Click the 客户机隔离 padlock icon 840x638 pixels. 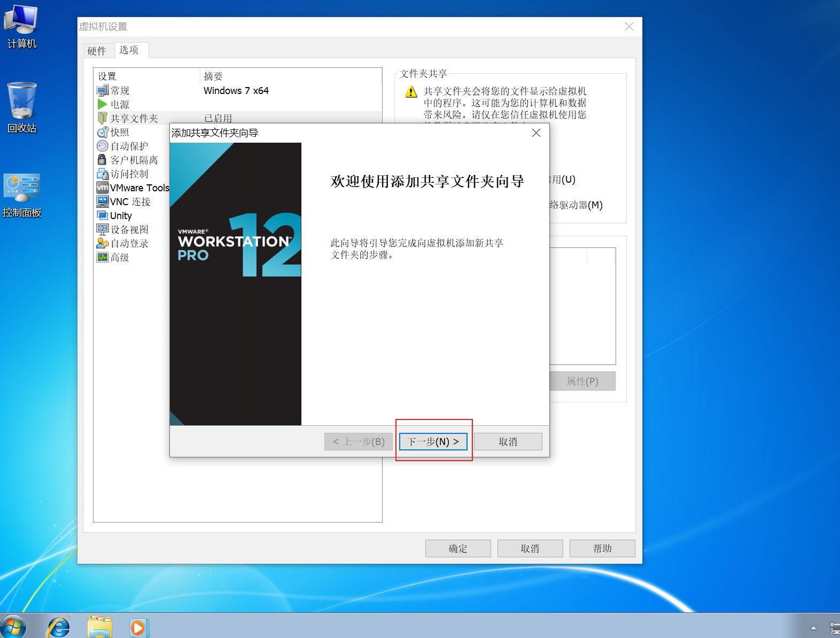click(x=102, y=160)
